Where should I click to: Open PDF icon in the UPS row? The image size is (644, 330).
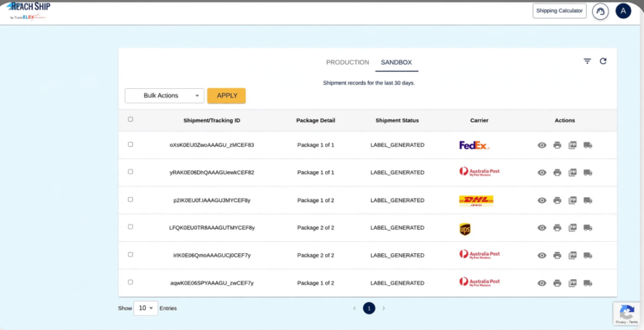[572, 227]
